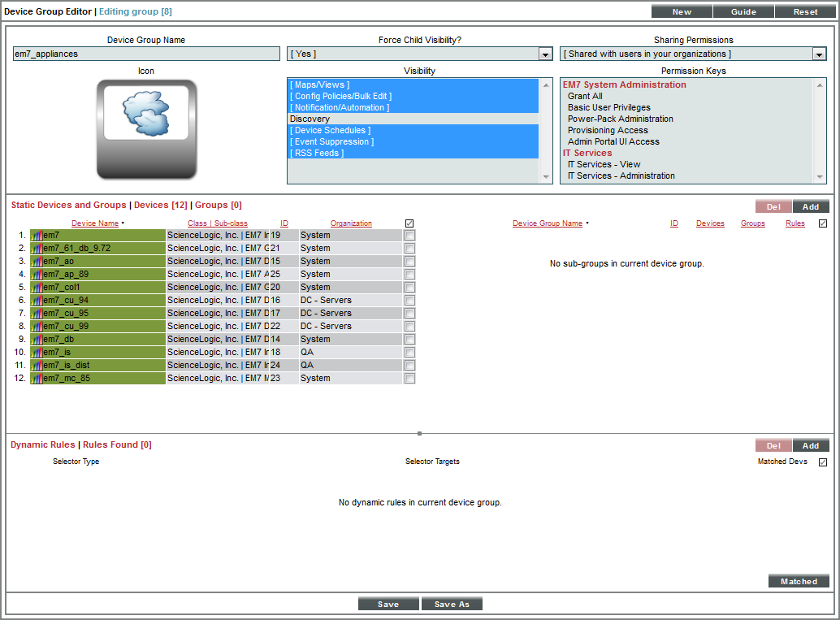Toggle the select-all checkbox above device rows

(409, 223)
